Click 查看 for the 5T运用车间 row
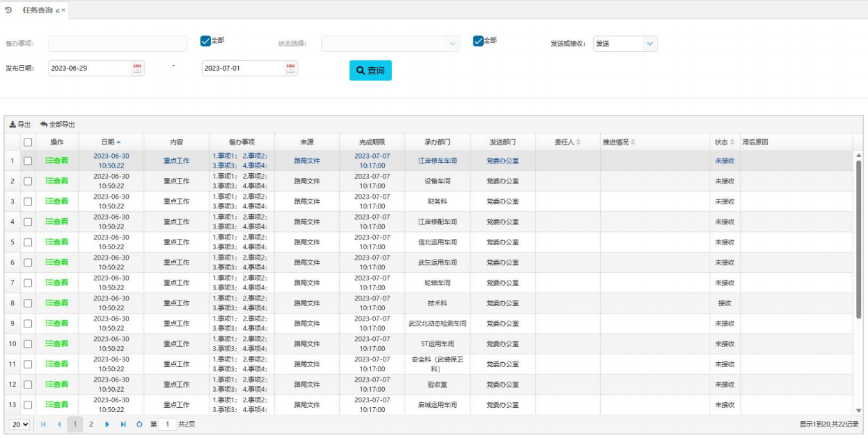 click(x=57, y=343)
